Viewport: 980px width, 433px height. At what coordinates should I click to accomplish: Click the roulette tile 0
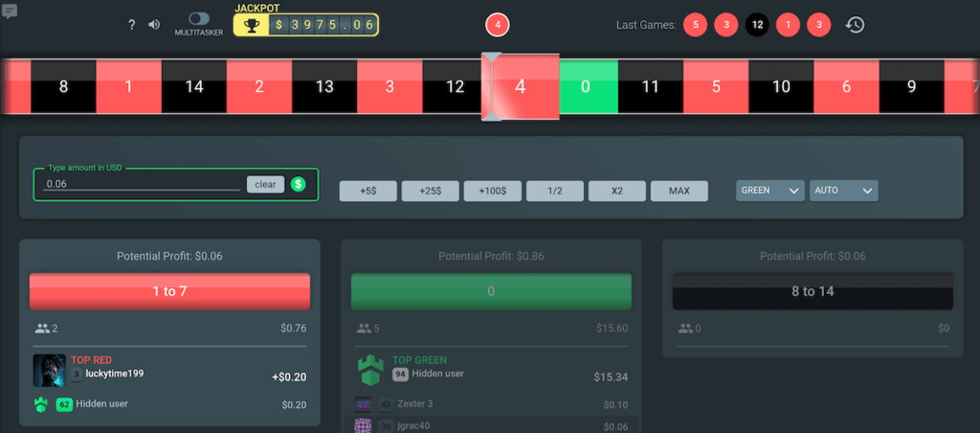tap(586, 87)
